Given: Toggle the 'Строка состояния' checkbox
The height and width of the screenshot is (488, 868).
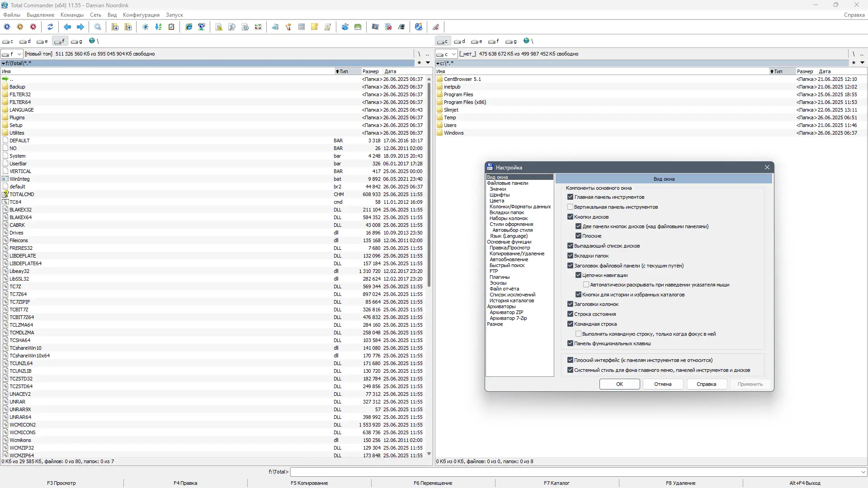Looking at the screenshot, I should coord(571,314).
